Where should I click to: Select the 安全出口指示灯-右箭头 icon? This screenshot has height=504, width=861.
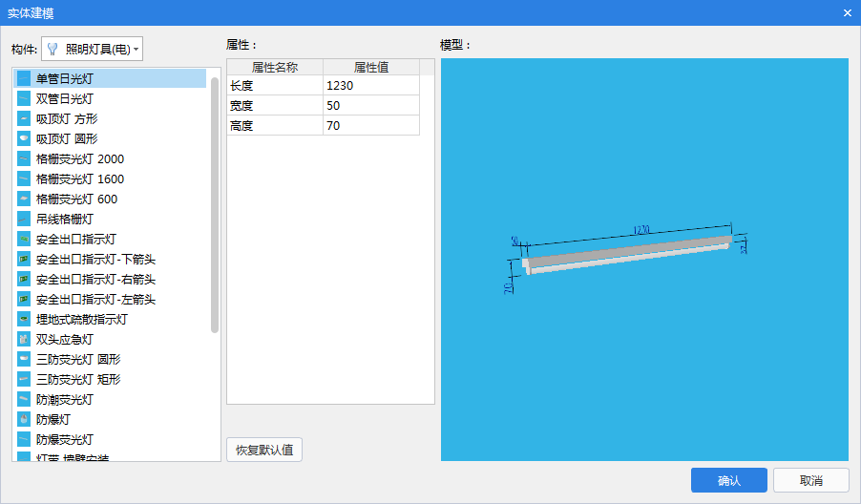[x=24, y=279]
